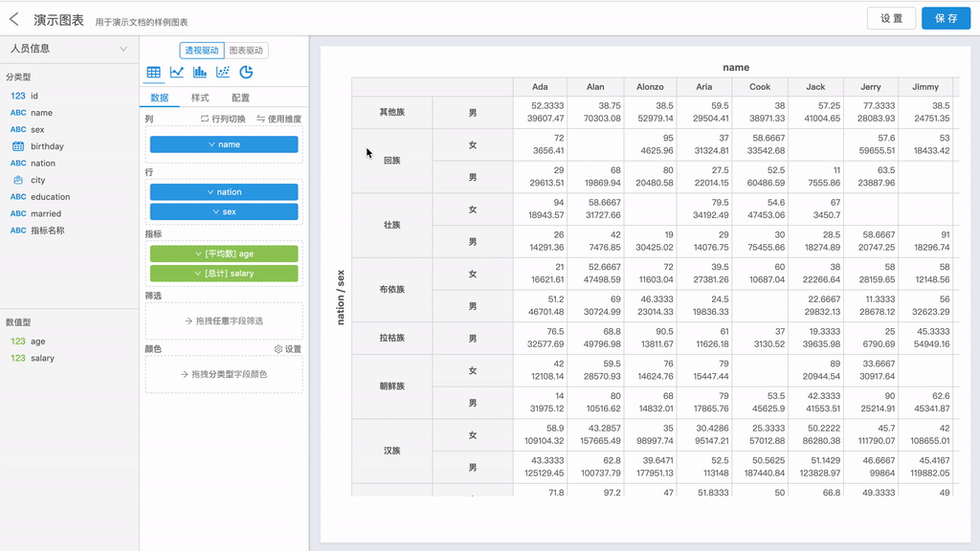Image resolution: width=980 pixels, height=551 pixels.
Task: Click the back arrow beside 演示图表
Action: (14, 19)
